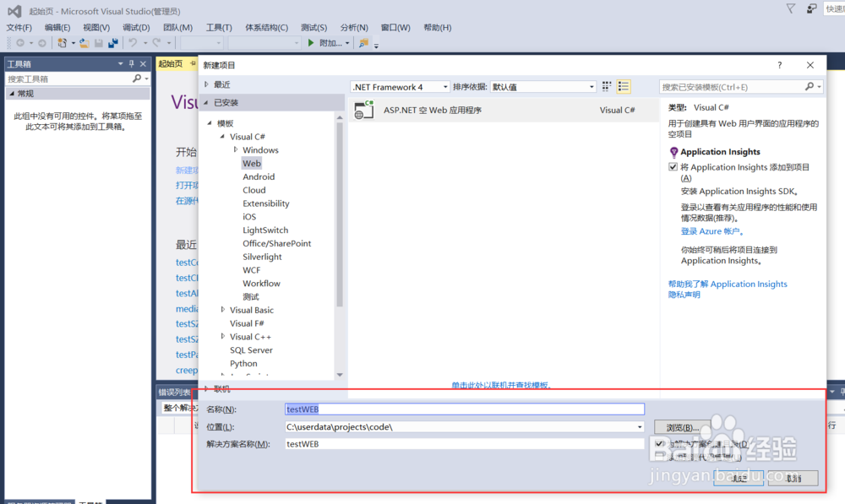Close the Toolbox panel
Image resolution: width=845 pixels, height=504 pixels.
pos(143,63)
